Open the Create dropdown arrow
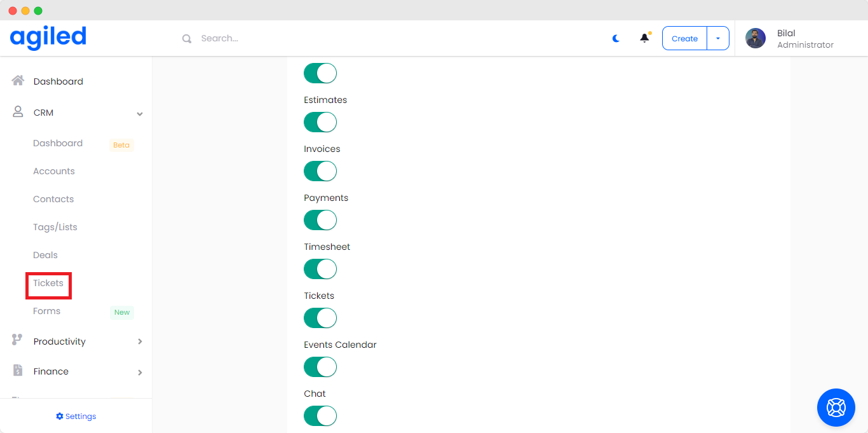 point(718,39)
